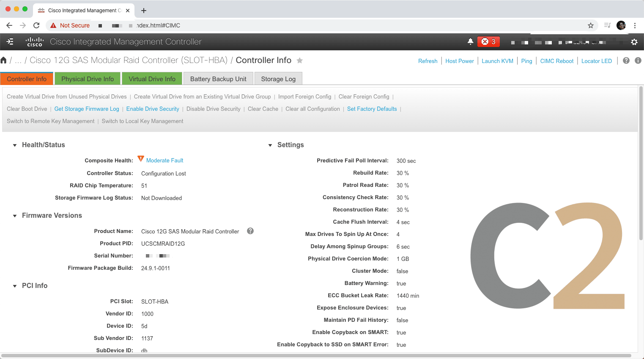Open the Chrome profile avatar
This screenshot has height=359, width=644.
[x=621, y=25]
